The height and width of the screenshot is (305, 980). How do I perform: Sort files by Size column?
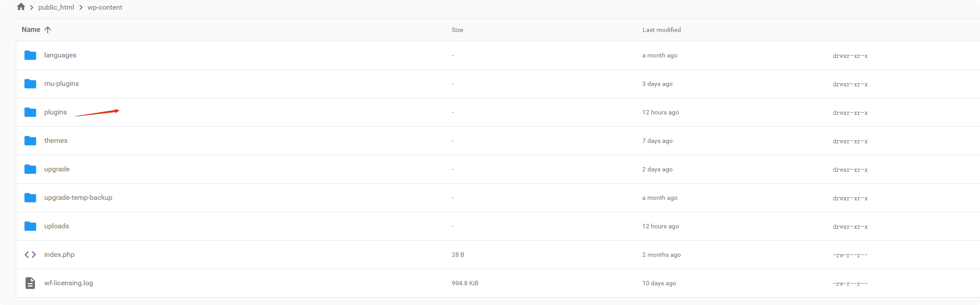point(457,30)
